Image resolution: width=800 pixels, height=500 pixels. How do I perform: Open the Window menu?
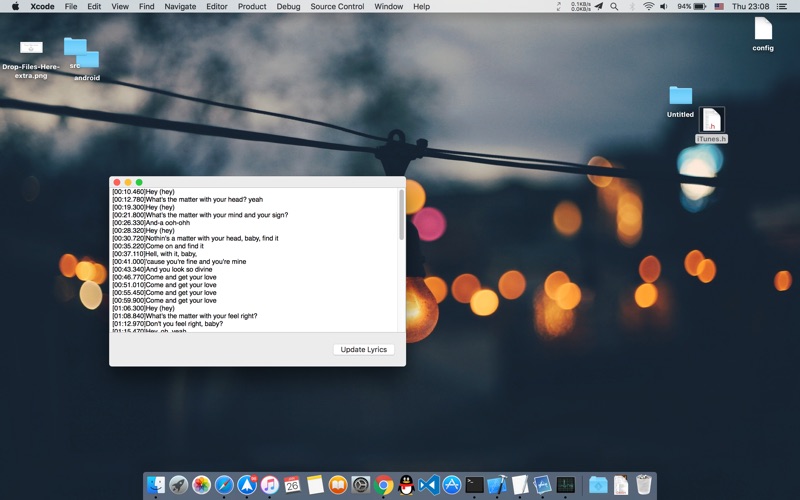(x=389, y=7)
